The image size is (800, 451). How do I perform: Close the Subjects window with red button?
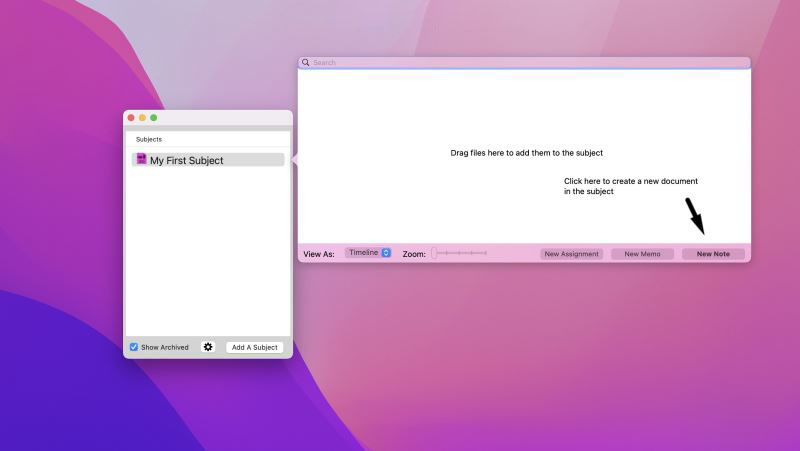pos(131,118)
